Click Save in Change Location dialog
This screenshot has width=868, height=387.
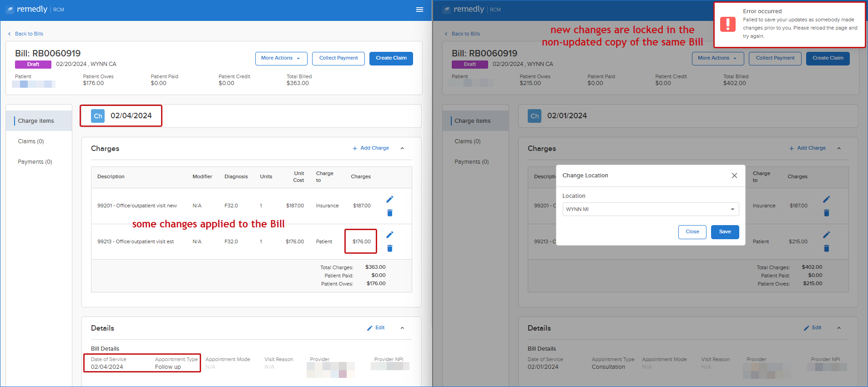click(x=725, y=232)
